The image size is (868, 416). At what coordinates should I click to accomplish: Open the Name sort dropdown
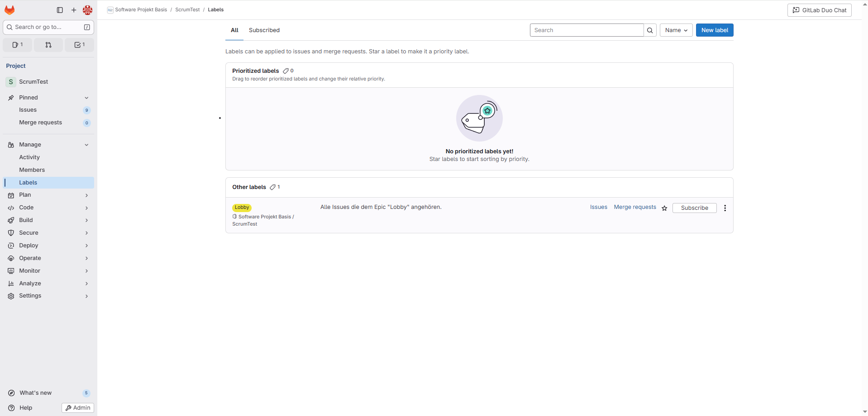click(x=676, y=30)
